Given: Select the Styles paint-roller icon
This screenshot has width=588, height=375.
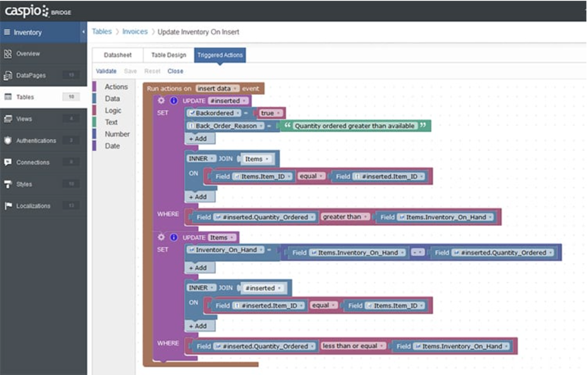Looking at the screenshot, I should [x=8, y=184].
